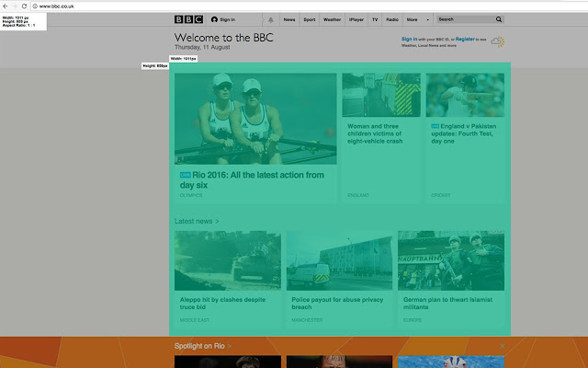Image resolution: width=588 pixels, height=368 pixels.
Task: Open the cricket batsman image
Action: pos(465,95)
